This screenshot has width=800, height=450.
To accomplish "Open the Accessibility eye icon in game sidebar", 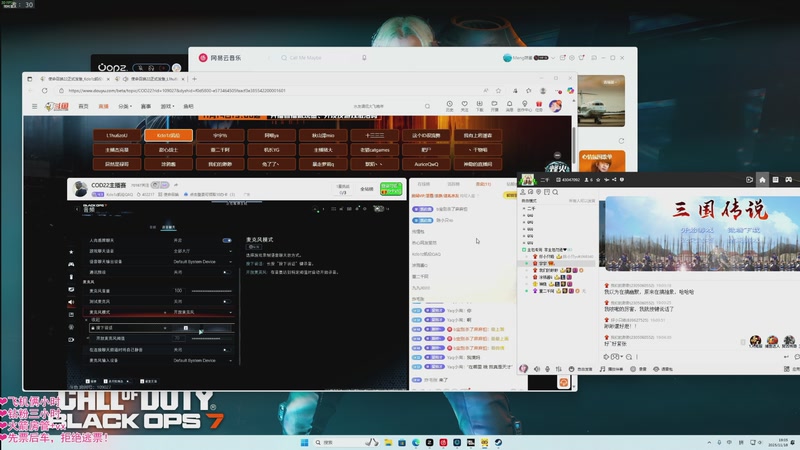I will pos(71,327).
